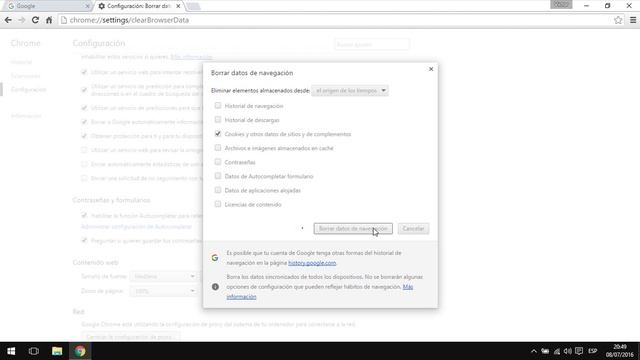Open the Windows Start menu

click(11, 351)
